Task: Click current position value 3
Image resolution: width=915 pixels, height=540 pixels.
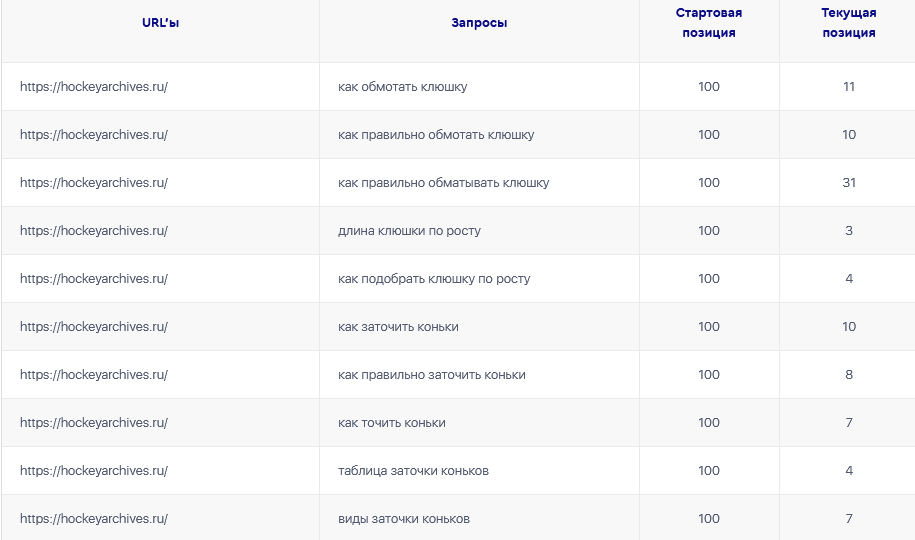Action: point(849,231)
